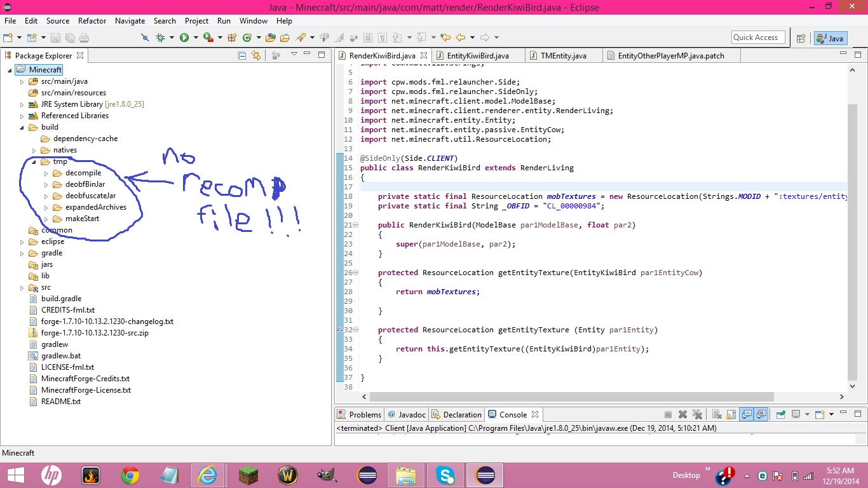Switch to EntityKiwiBird.java editor tab
This screenshot has height=488, width=868.
478,56
